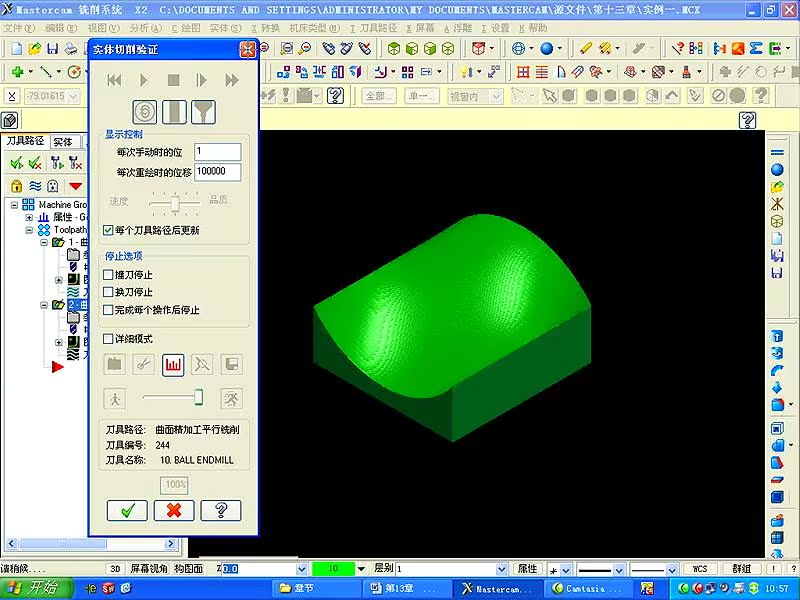The width and height of the screenshot is (800, 600).
Task: Click the walking figure slow speed icon
Action: [x=115, y=398]
